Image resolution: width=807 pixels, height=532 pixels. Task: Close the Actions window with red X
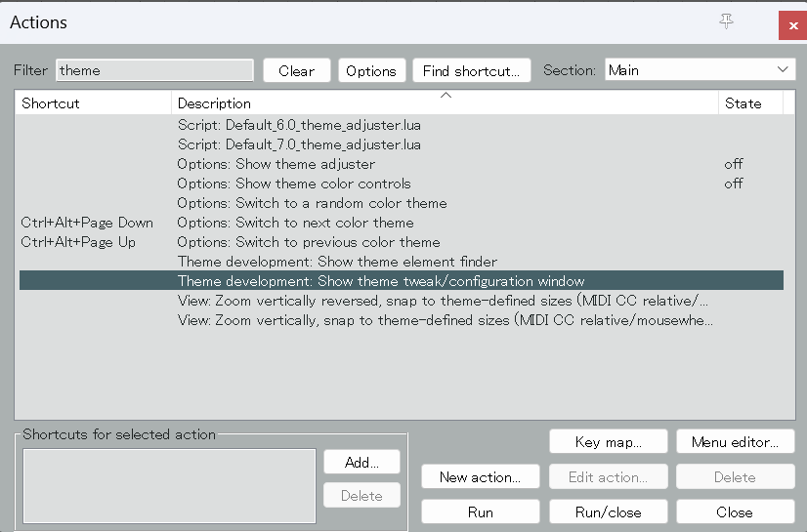(x=792, y=25)
